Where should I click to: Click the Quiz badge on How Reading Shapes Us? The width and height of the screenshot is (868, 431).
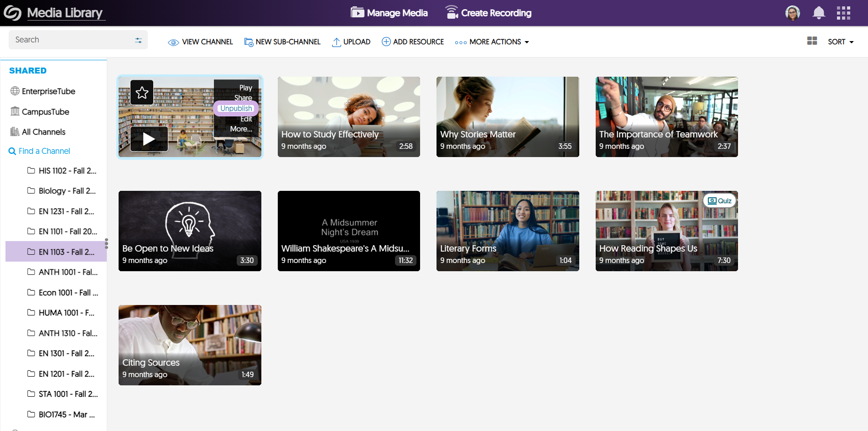(719, 201)
